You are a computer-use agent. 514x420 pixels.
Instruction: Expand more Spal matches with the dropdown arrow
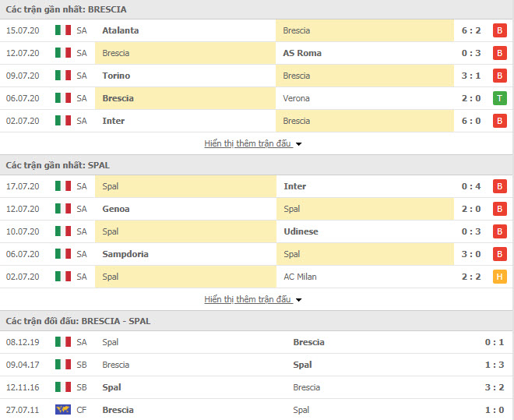click(298, 300)
